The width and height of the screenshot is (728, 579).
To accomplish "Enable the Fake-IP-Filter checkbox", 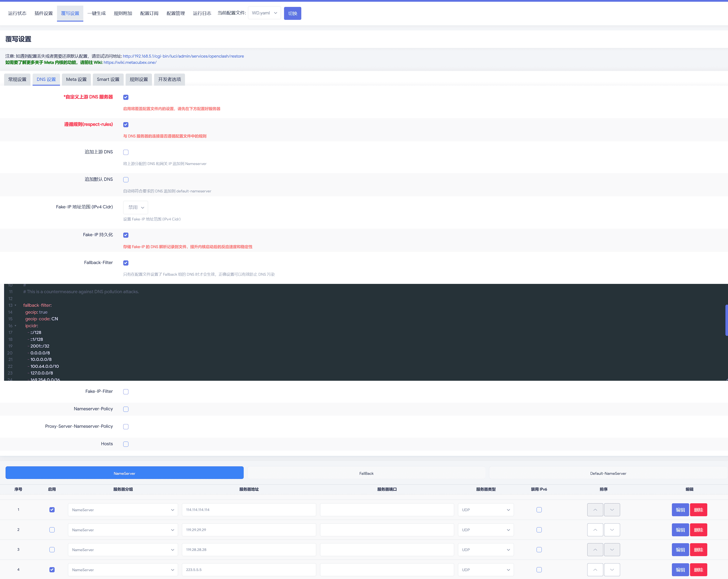I will click(x=126, y=392).
